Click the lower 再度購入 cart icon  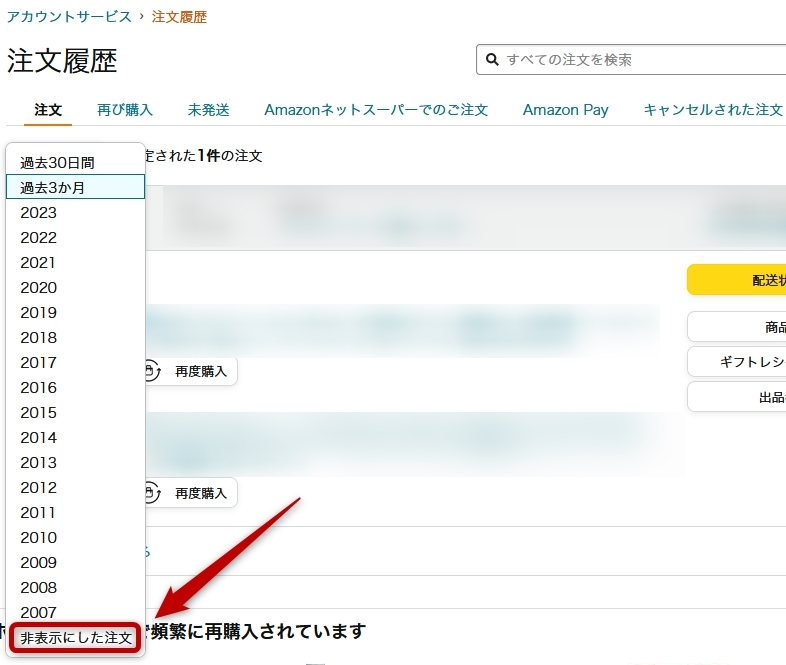152,493
